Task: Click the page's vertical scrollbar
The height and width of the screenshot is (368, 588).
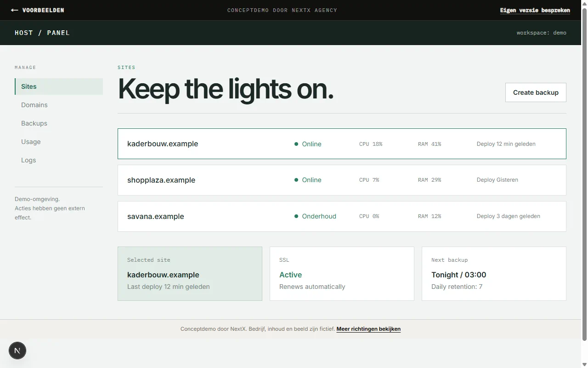Action: coord(584,175)
